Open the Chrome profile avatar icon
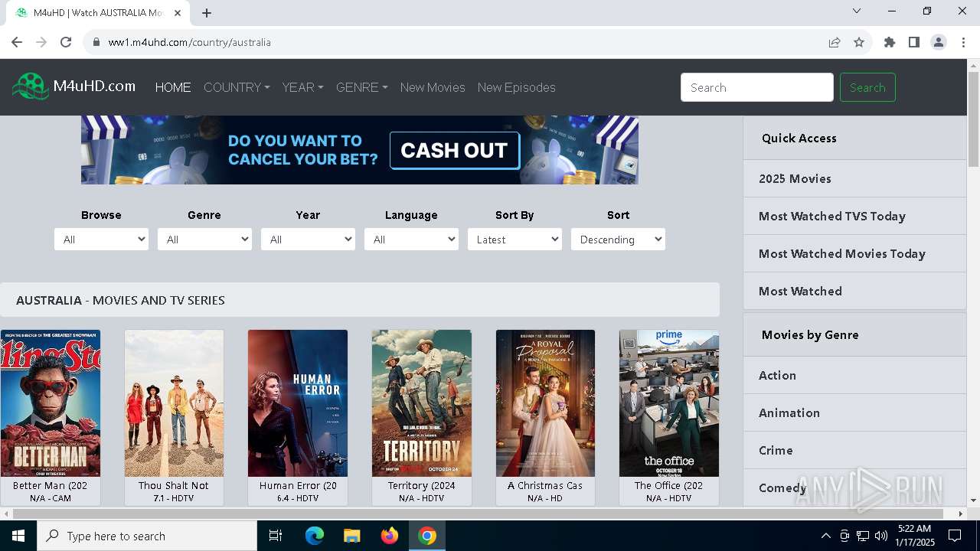The height and width of the screenshot is (551, 980). pyautogui.click(x=939, y=42)
